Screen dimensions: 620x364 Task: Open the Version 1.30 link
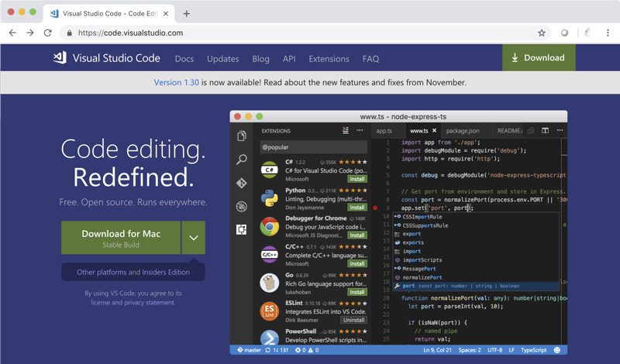pyautogui.click(x=177, y=82)
